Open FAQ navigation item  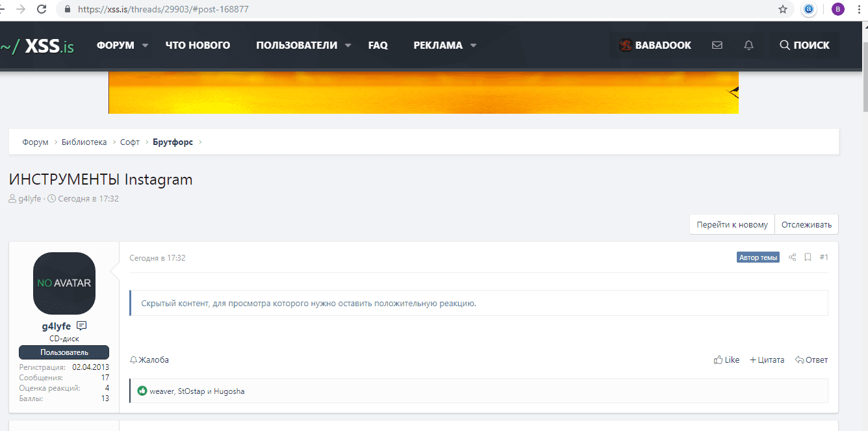(378, 46)
